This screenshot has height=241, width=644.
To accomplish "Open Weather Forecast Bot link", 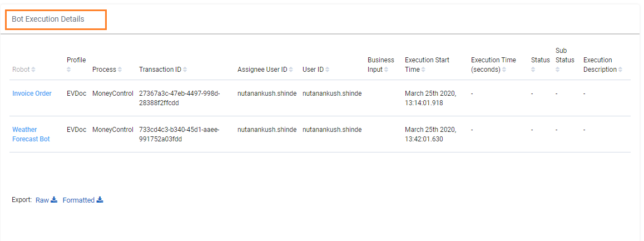I will coord(31,135).
